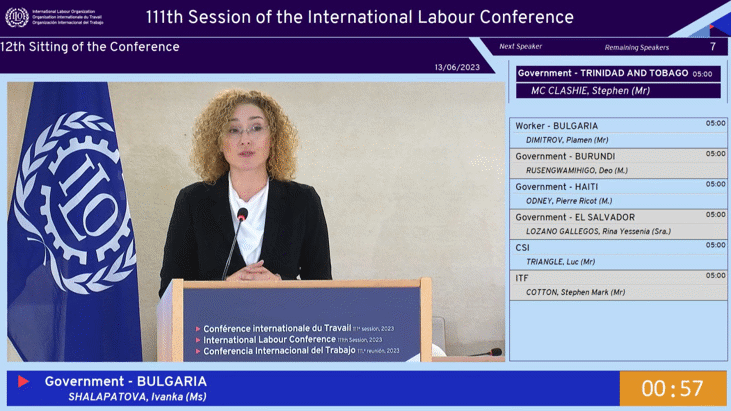
Task: Click the red arrow before Conférence internationale du Travail
Action: pos(198,329)
